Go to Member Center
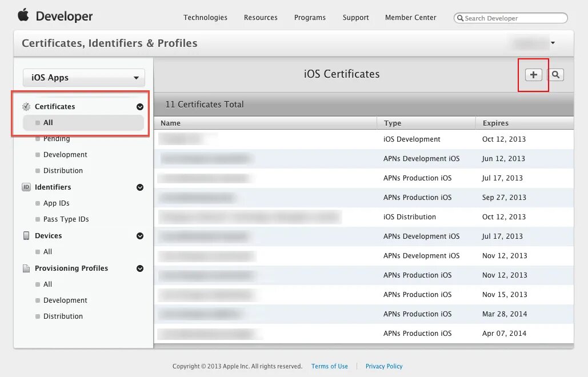Screen dimensions: 588x377 411,17
